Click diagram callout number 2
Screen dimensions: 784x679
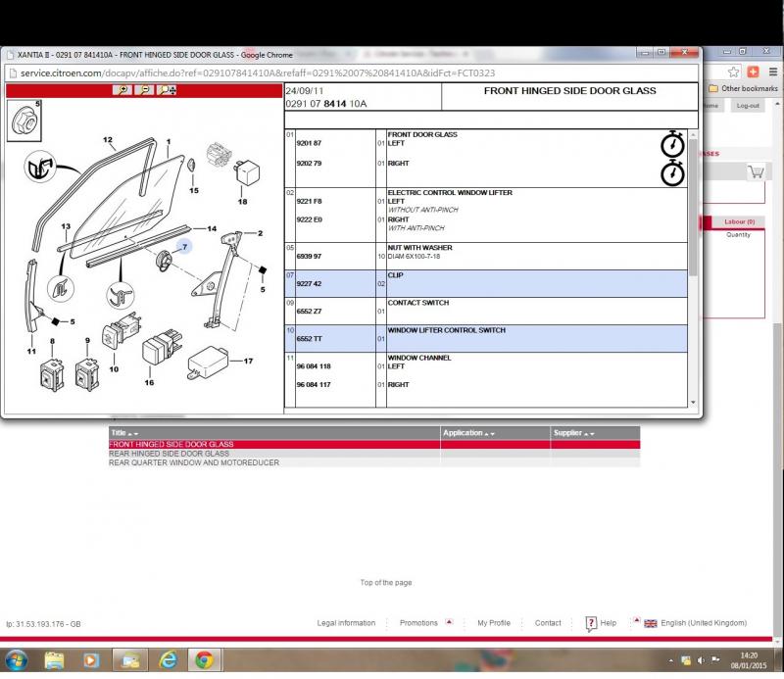260,233
